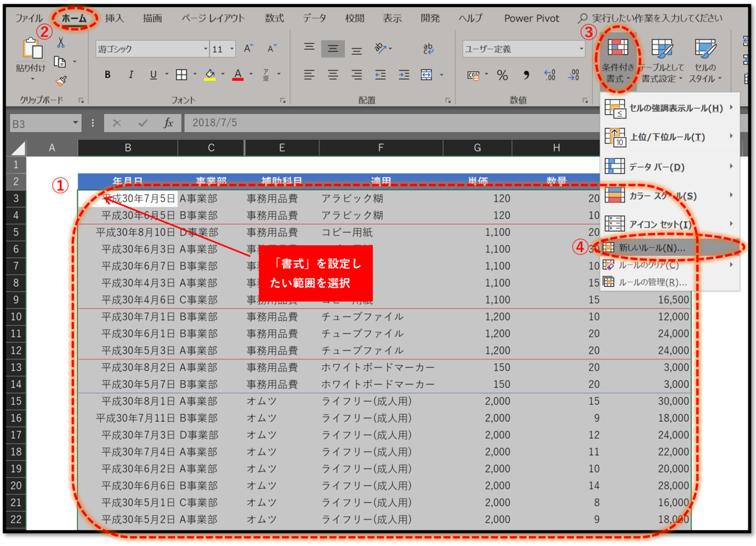
Task: Click the Increase Decimal icon
Action: click(x=549, y=74)
